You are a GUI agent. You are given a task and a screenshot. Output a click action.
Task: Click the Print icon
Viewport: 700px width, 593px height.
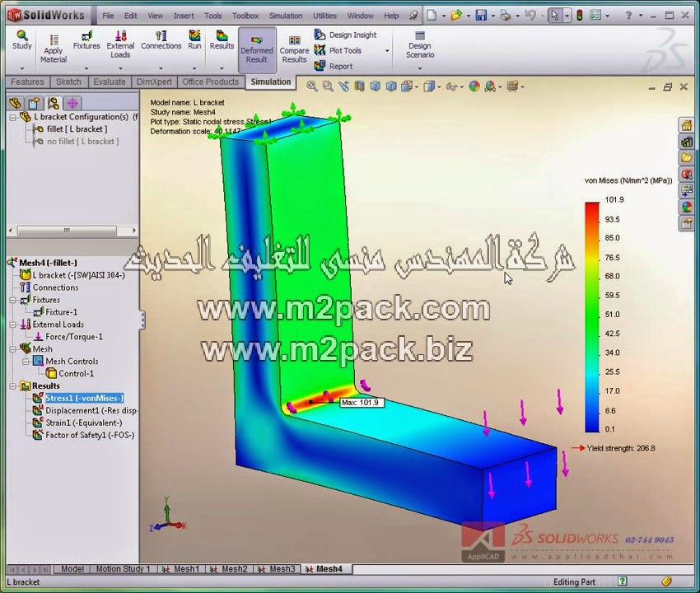coord(505,15)
